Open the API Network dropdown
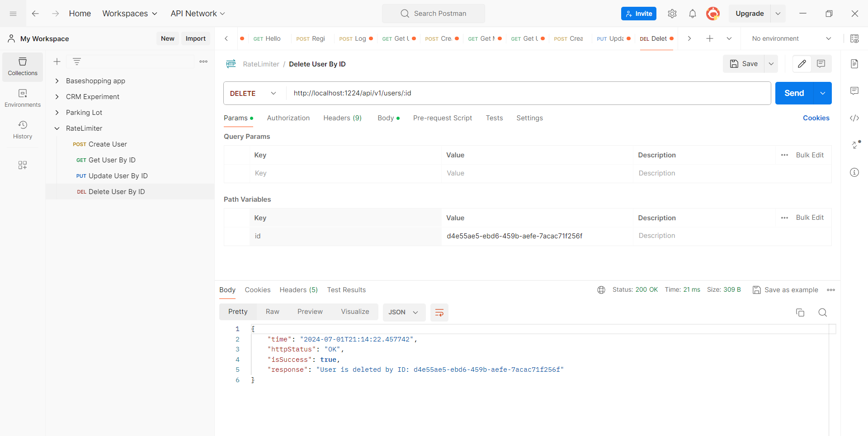The height and width of the screenshot is (436, 868). (198, 14)
